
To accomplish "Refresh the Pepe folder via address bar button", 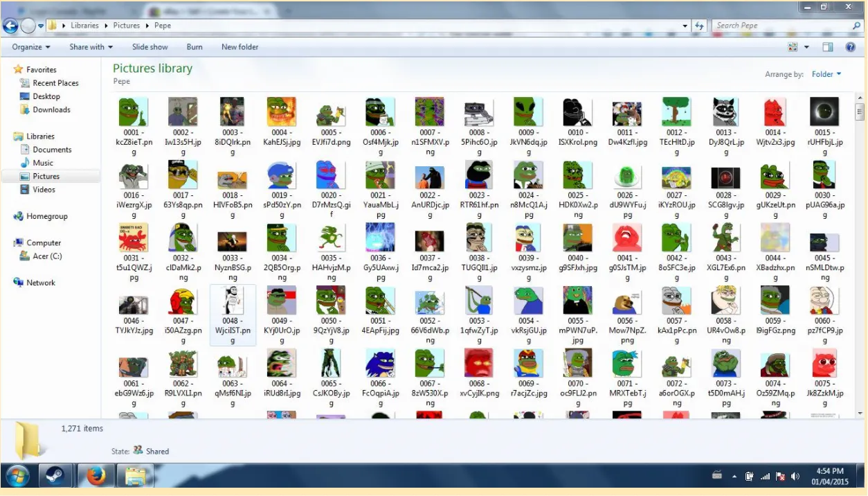I will pos(699,26).
